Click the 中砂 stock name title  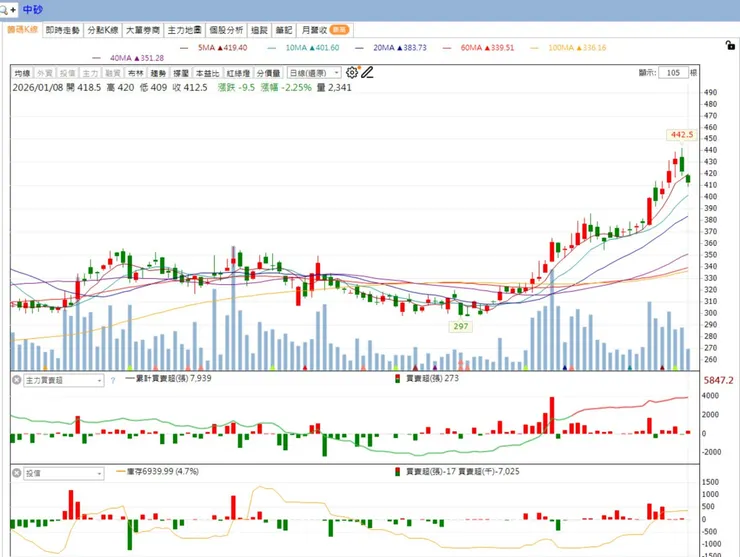point(33,9)
